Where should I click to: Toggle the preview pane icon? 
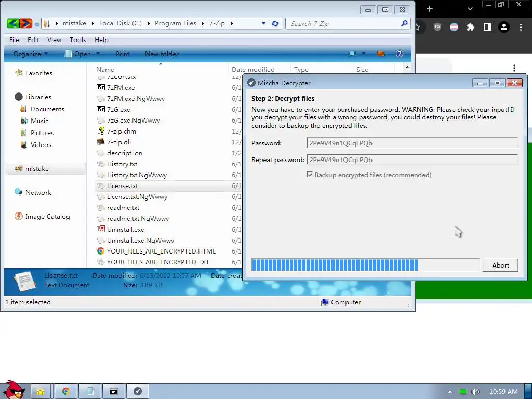coord(381,54)
